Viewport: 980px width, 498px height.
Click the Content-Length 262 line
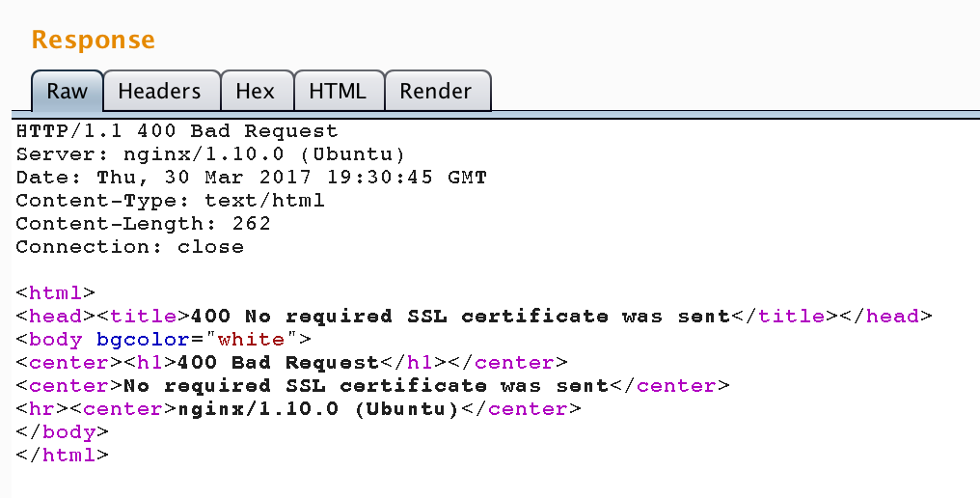point(143,224)
